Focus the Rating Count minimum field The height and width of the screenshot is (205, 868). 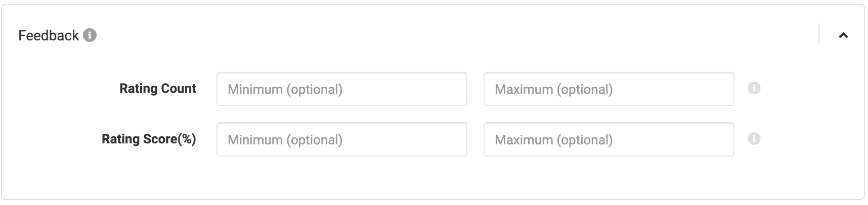coord(342,89)
